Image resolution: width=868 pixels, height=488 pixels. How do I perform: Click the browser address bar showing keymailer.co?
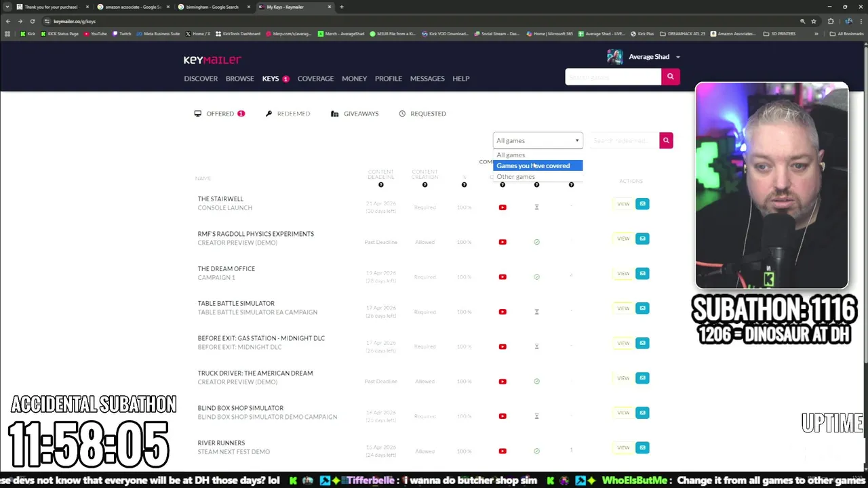420,21
